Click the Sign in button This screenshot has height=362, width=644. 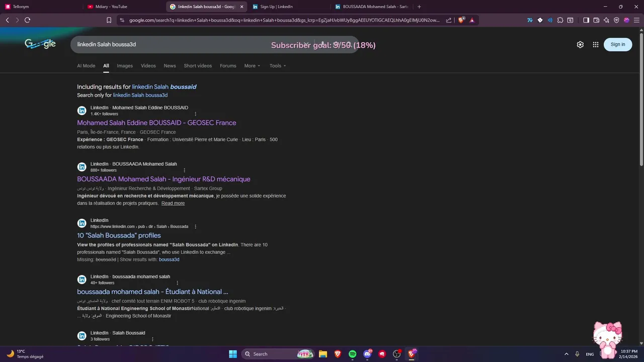[618, 44]
